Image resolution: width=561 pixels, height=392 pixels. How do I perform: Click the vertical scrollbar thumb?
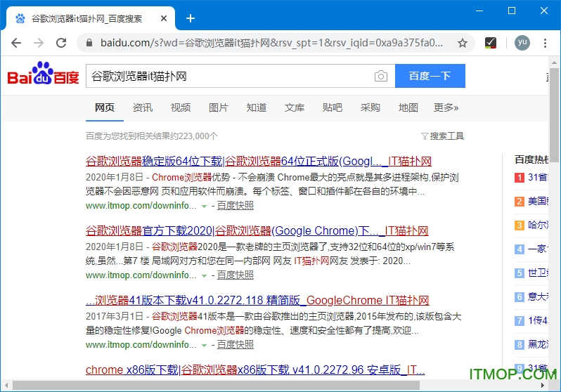pos(554,115)
